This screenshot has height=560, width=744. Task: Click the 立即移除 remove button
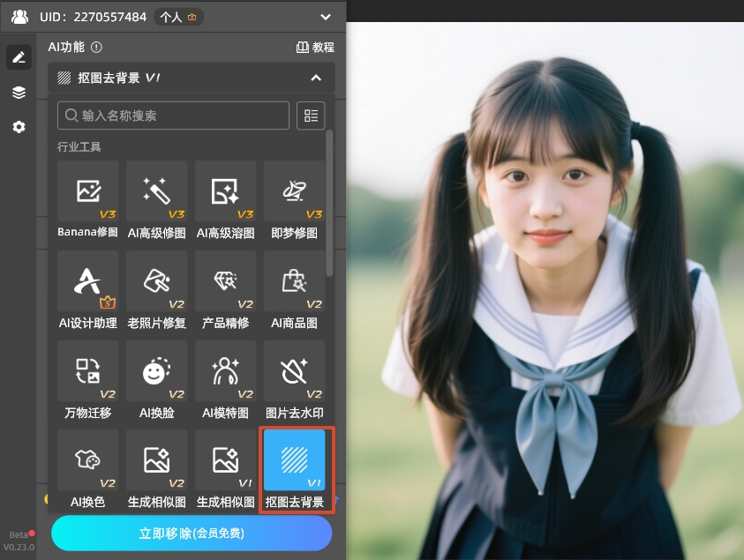click(x=192, y=534)
